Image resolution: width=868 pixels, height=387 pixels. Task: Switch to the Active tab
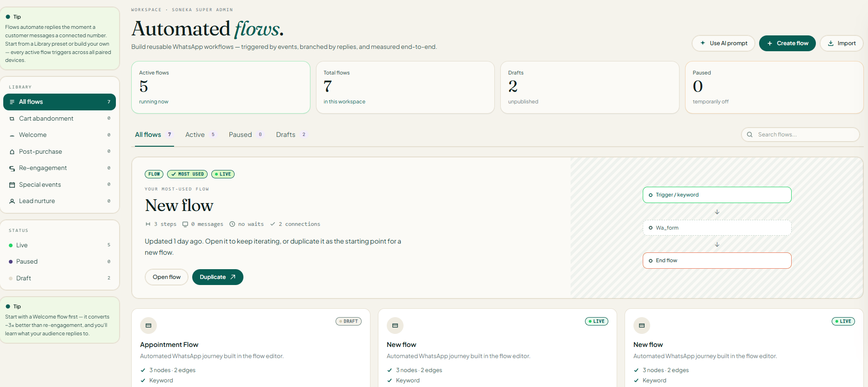[201, 135]
